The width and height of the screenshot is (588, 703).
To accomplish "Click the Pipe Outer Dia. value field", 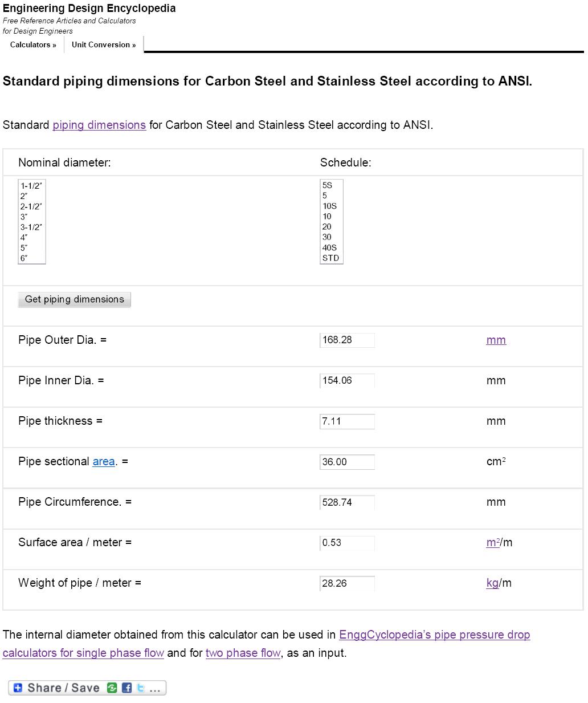I will (347, 340).
